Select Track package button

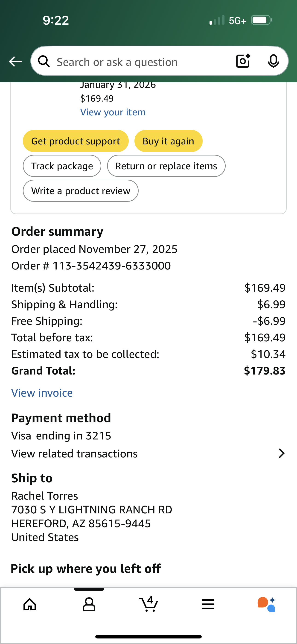(62, 166)
